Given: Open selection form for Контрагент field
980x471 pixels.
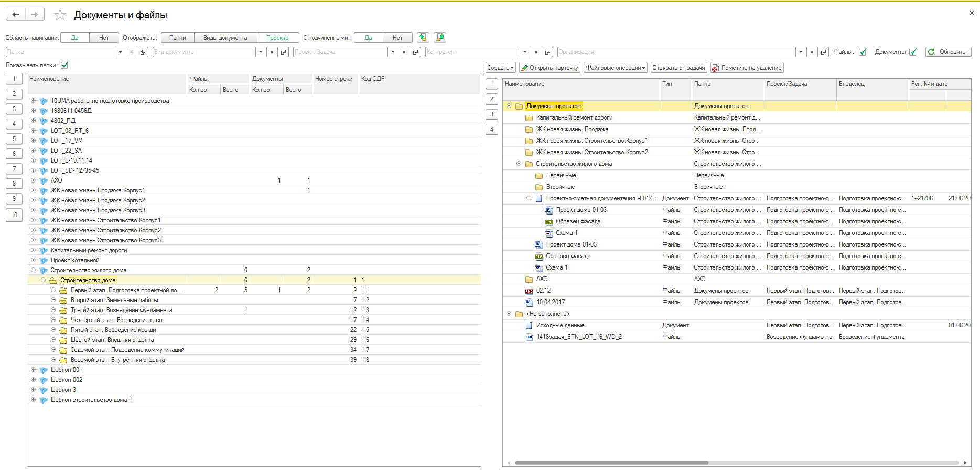Looking at the screenshot, I should [x=547, y=52].
